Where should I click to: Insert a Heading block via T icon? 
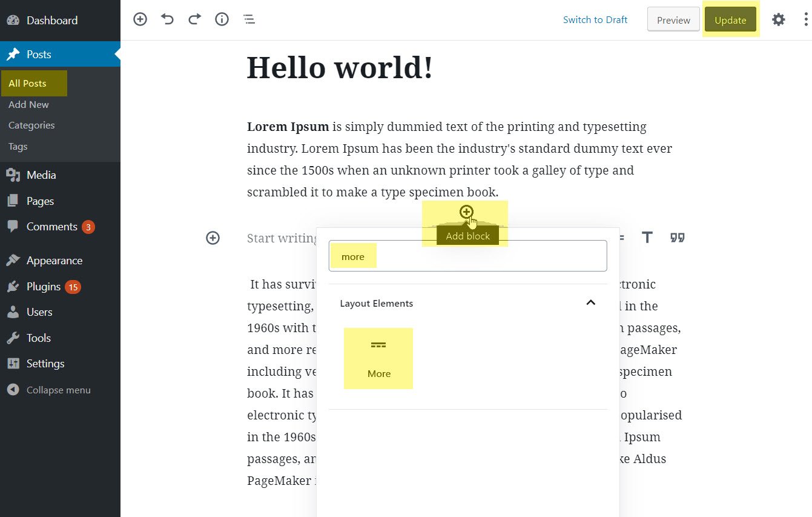[647, 238]
